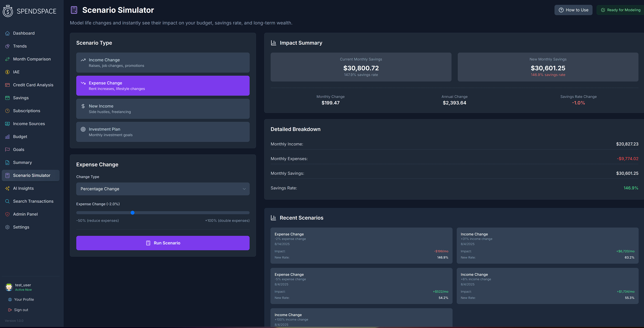644x328 pixels.
Task: Open Your Profile link
Action: pyautogui.click(x=21, y=299)
